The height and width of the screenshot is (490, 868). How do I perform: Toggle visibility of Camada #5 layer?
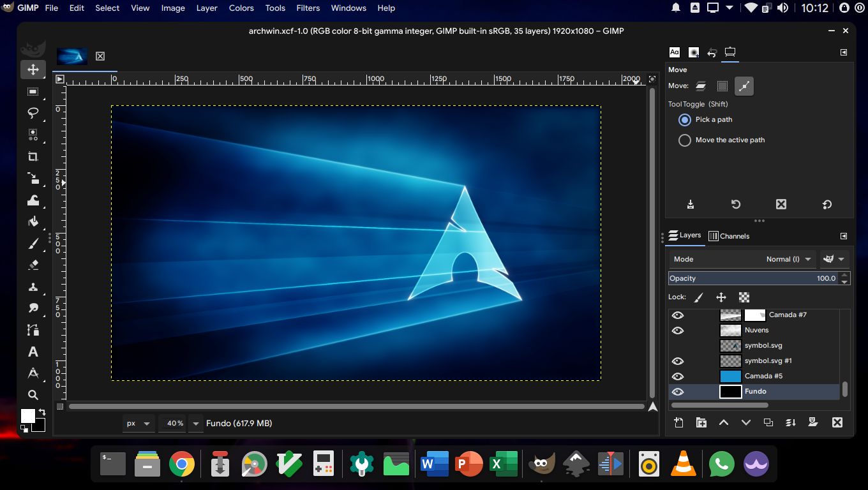tap(678, 376)
